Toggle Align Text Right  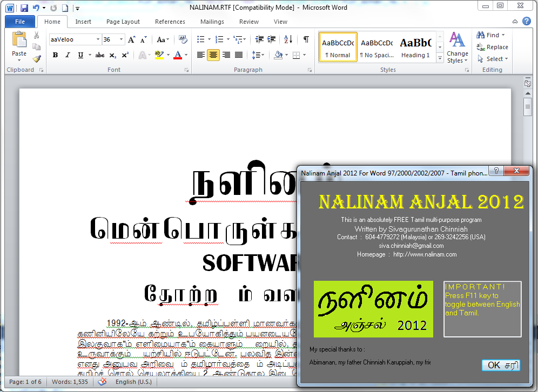coord(226,55)
